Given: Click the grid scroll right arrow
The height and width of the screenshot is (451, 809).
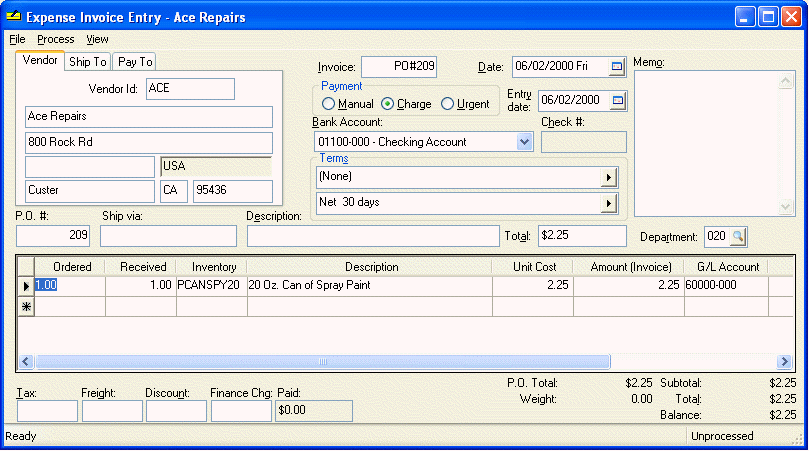Looking at the screenshot, I should (x=784, y=362).
